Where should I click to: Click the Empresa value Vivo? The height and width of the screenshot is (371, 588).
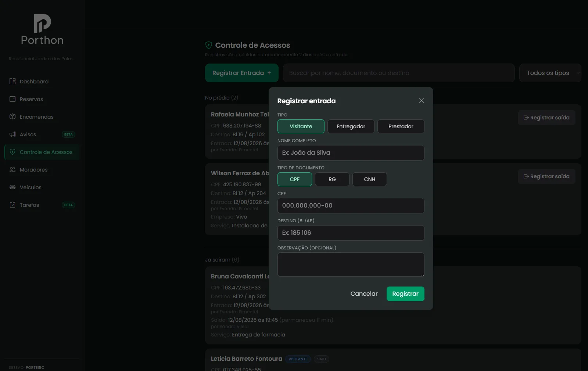point(241,217)
